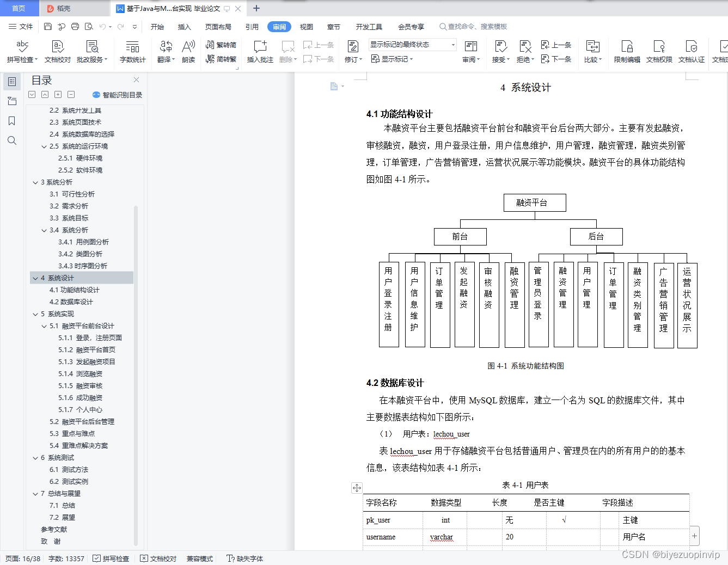Screen dimensions: 728x565
Task: Open 文档认证 document certification
Action: click(x=692, y=52)
